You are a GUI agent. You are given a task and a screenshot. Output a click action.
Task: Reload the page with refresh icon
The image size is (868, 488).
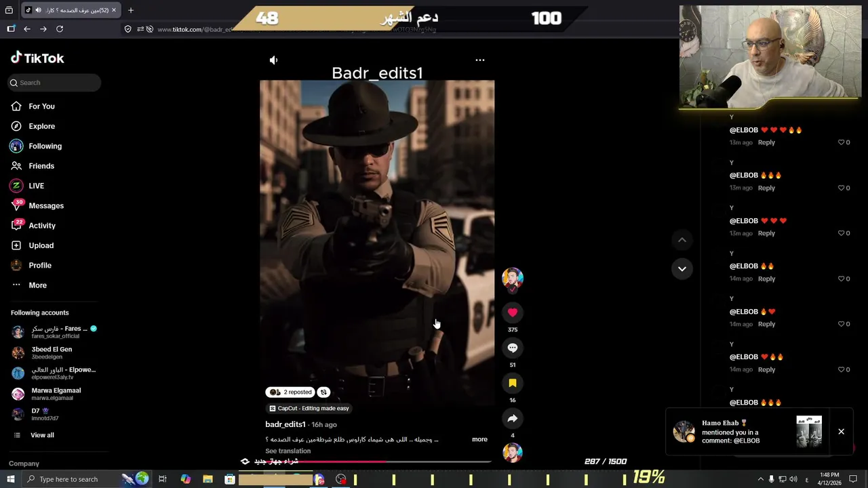point(60,29)
